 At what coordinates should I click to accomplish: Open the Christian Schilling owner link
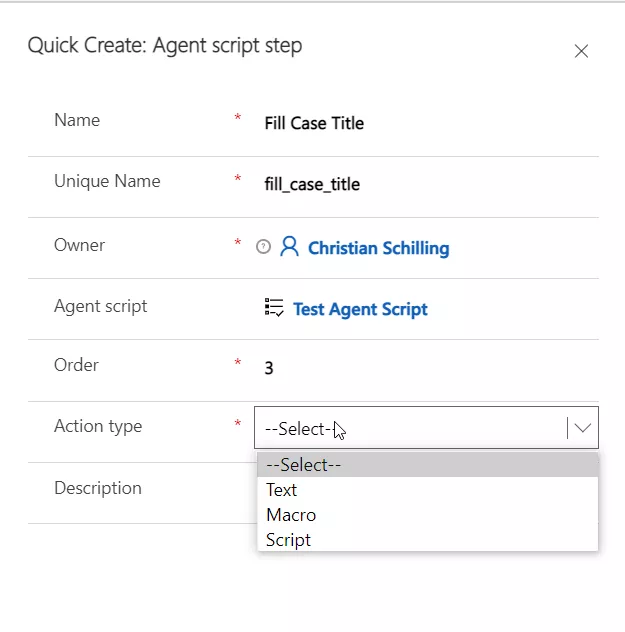pos(378,248)
